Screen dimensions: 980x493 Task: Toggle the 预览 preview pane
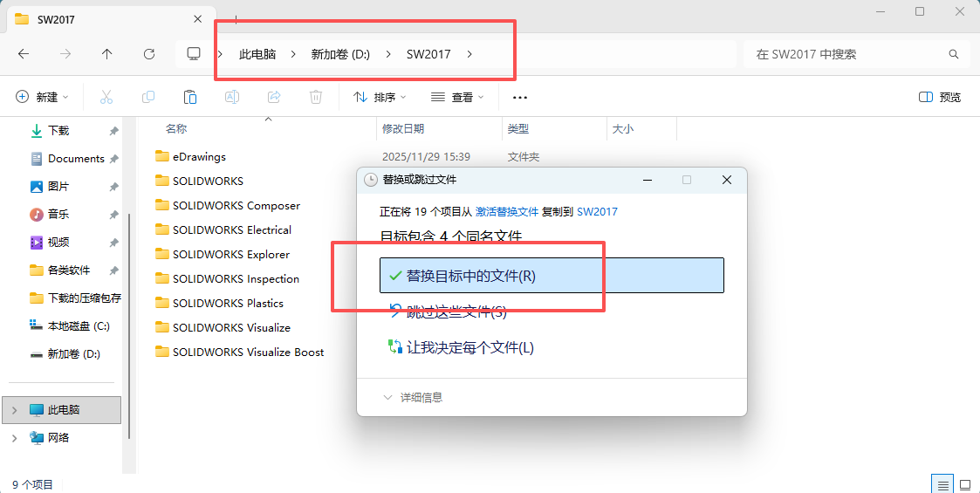coord(940,97)
